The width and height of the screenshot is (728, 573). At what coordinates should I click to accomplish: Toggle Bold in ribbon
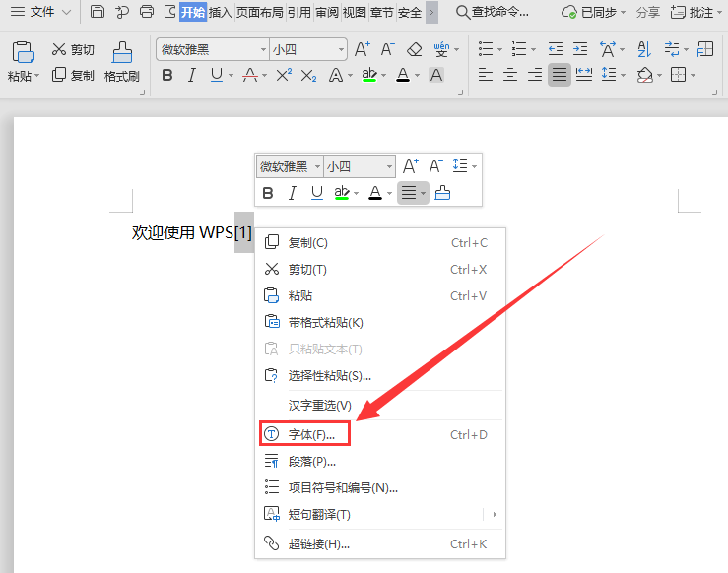click(x=167, y=75)
